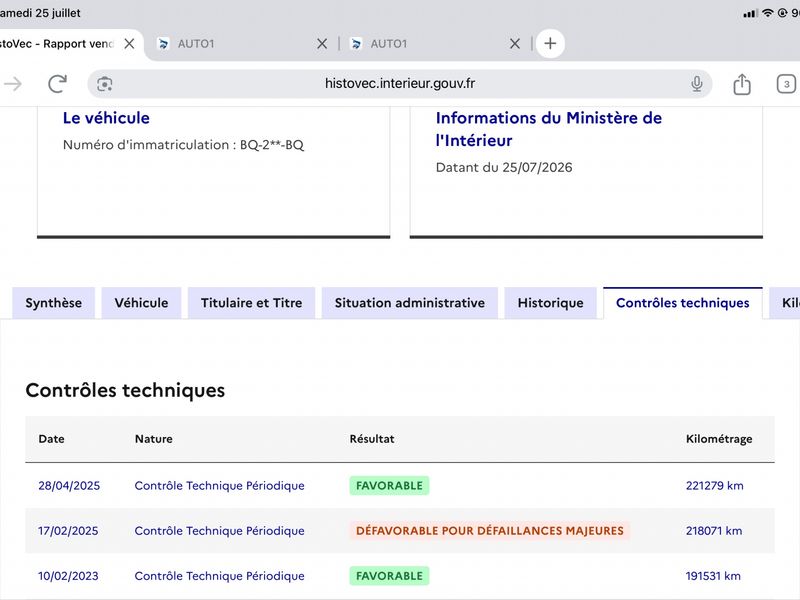Tap the date in the status bar

click(40, 13)
